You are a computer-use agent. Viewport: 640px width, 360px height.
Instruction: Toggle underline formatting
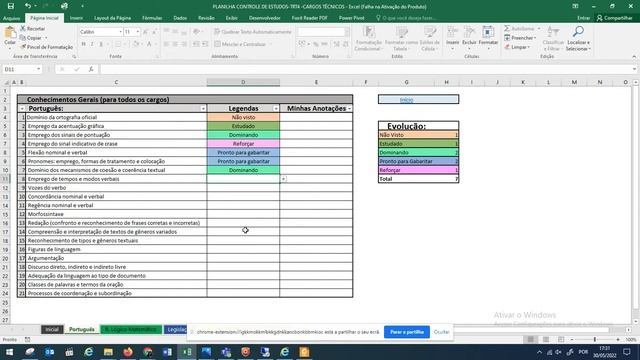click(101, 44)
